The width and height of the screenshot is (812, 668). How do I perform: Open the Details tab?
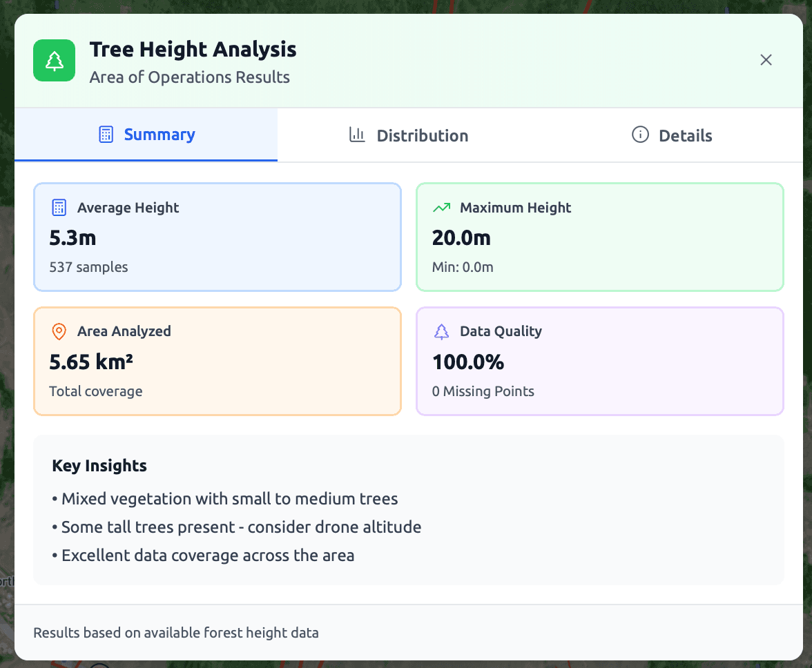[671, 135]
